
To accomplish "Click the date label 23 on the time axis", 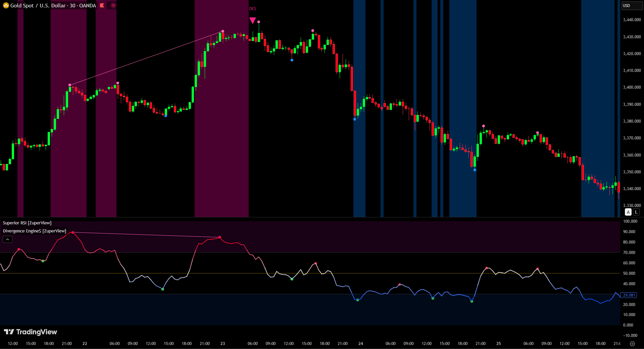I will pos(222,343).
